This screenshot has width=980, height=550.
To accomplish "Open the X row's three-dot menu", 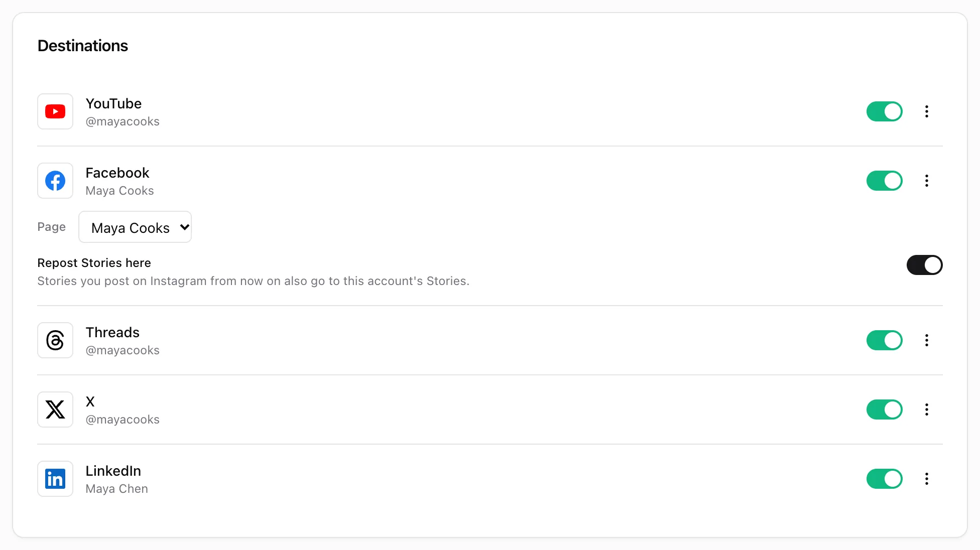I will (x=927, y=409).
